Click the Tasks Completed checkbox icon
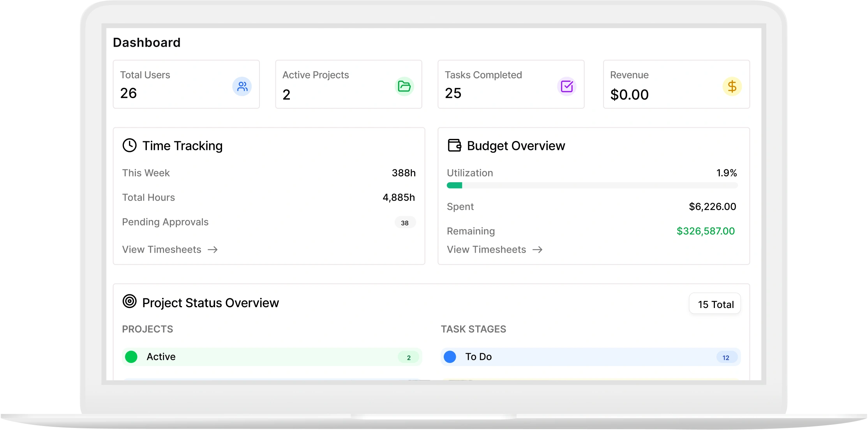The image size is (868, 433). 567,86
